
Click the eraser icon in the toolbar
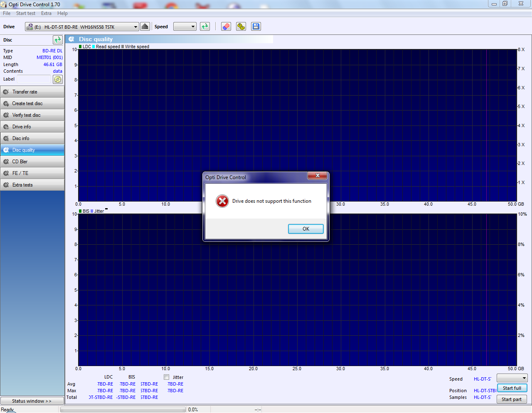(226, 27)
